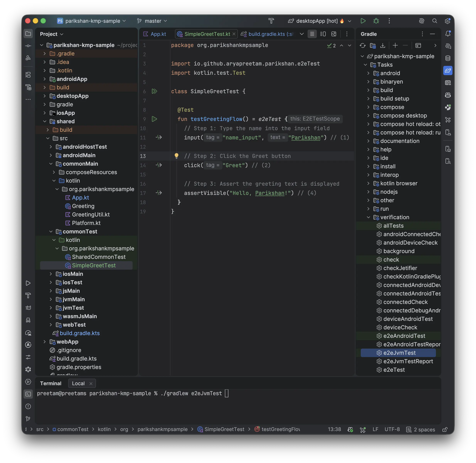Expand the jvmTest source set
The width and height of the screenshot is (476, 463).
tap(51, 308)
